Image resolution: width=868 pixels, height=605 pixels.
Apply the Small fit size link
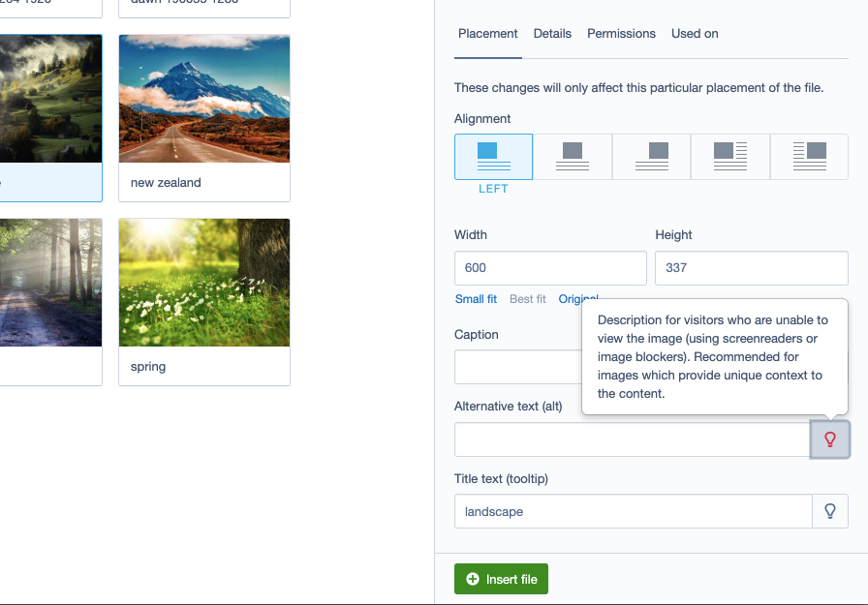476,299
